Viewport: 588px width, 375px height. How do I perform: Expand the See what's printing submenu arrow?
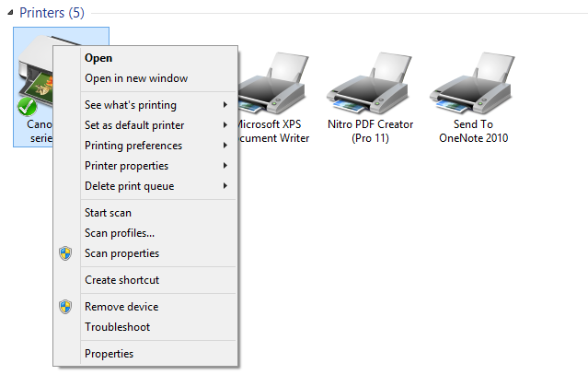[x=225, y=105]
